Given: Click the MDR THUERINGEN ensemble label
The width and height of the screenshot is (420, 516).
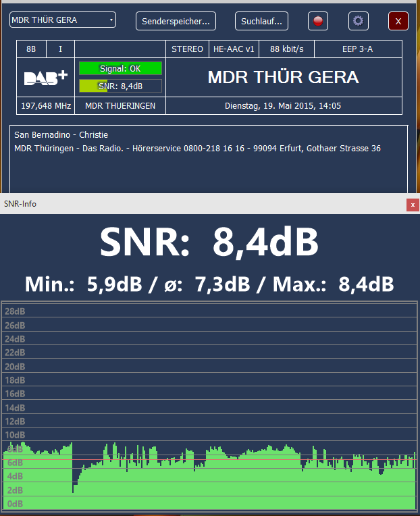Looking at the screenshot, I should pos(120,106).
